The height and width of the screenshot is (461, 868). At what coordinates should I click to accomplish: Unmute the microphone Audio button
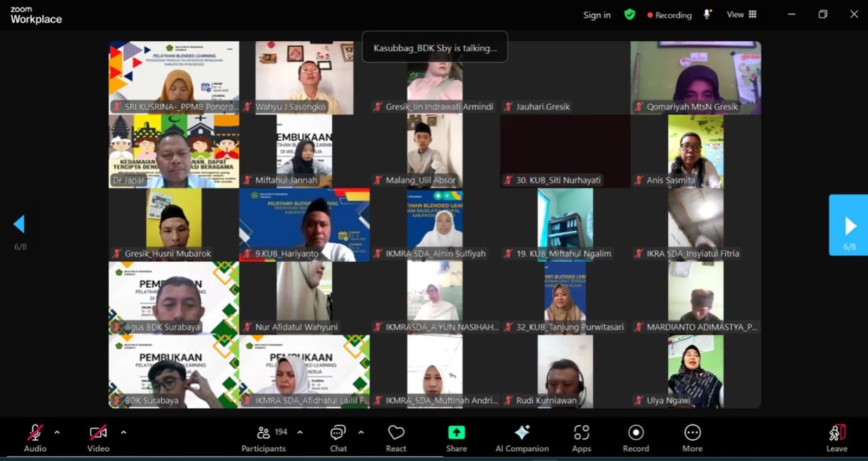click(x=35, y=433)
